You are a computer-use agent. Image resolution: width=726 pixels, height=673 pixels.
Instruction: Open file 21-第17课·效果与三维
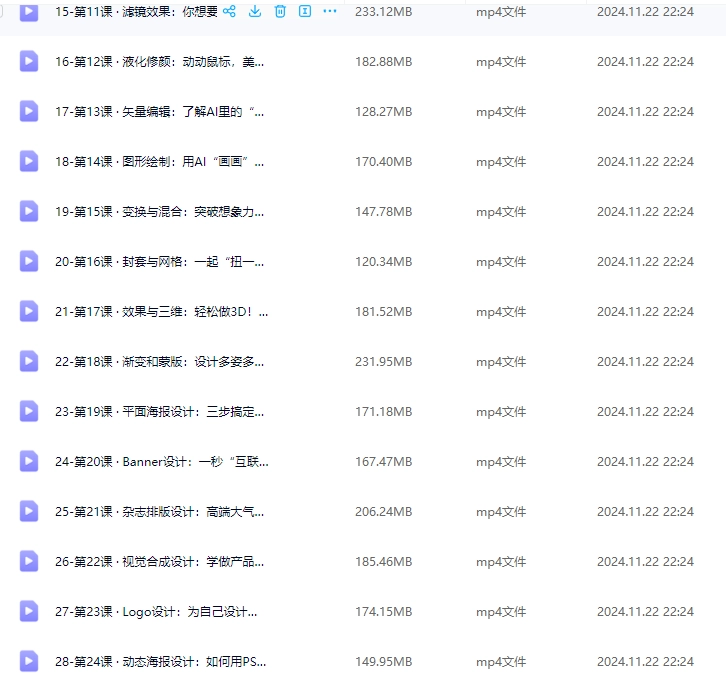[161, 312]
